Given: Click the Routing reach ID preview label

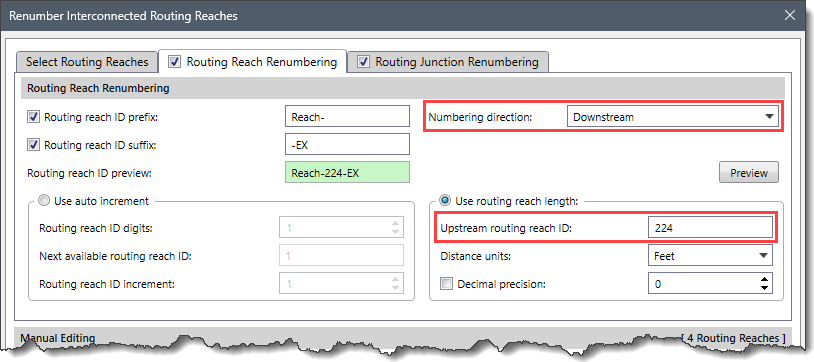Looking at the screenshot, I should pyautogui.click(x=89, y=173).
